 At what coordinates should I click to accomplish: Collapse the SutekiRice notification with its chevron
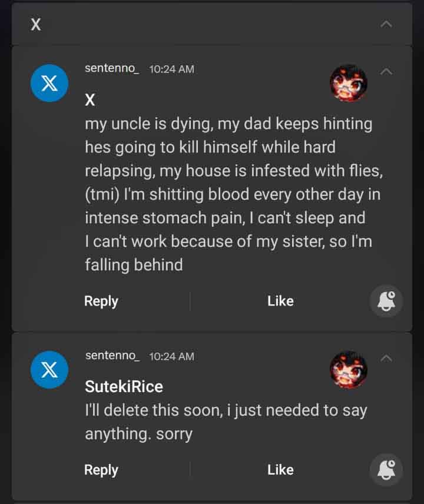click(386, 357)
